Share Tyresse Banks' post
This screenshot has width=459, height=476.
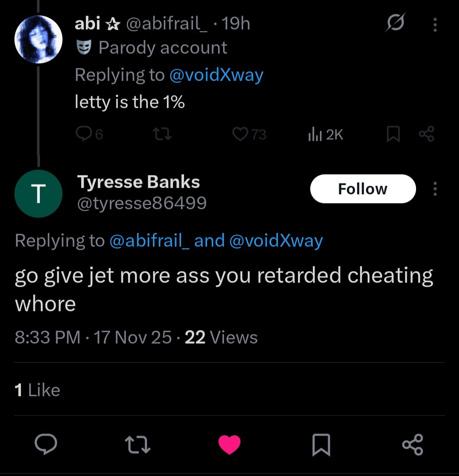point(412,445)
